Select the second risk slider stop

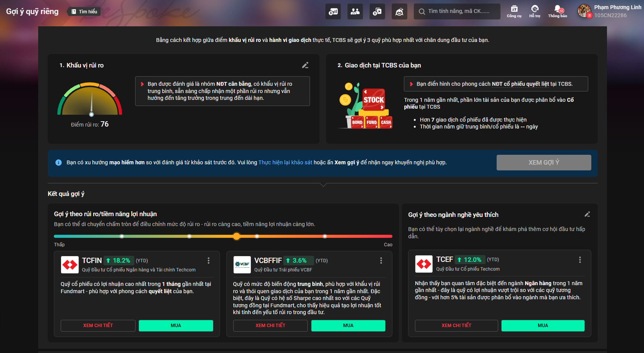point(189,236)
